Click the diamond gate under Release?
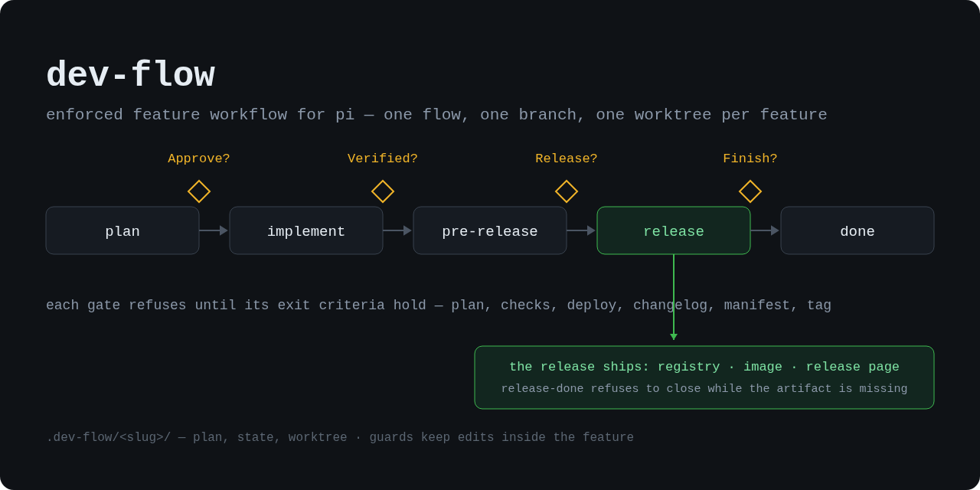This screenshot has width=980, height=490. coord(567,191)
